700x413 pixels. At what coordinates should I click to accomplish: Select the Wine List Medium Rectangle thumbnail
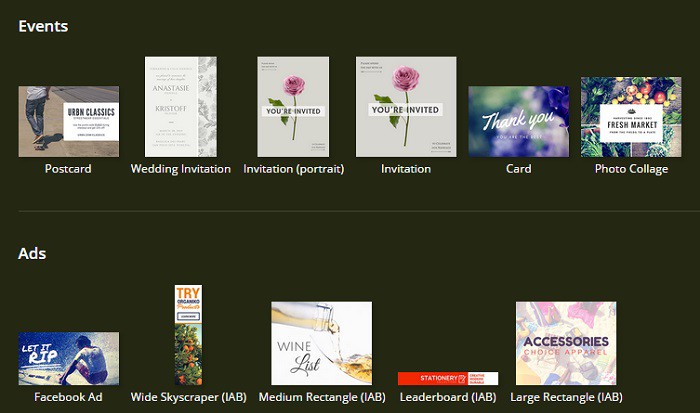[321, 343]
